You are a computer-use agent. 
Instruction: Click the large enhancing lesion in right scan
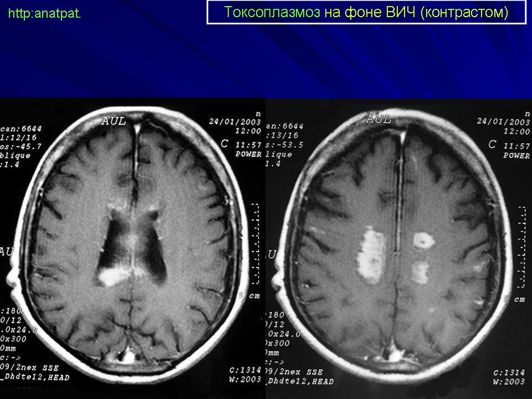[372, 254]
